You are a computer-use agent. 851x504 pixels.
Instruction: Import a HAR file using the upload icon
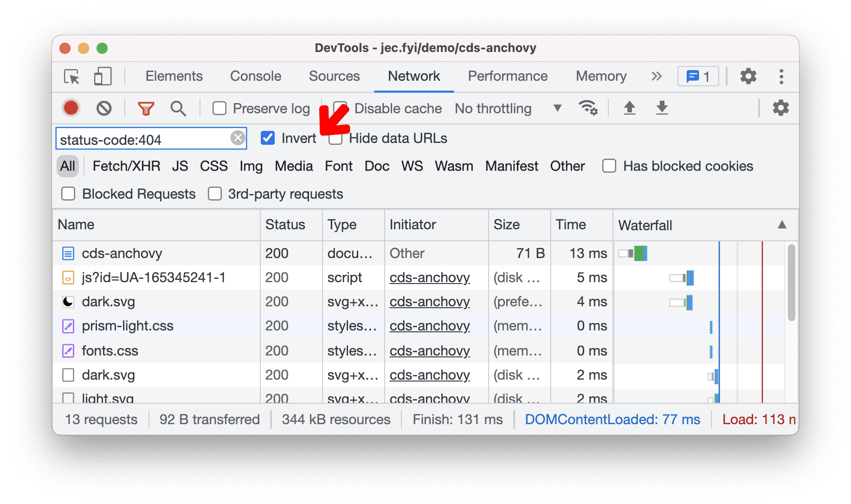click(629, 108)
